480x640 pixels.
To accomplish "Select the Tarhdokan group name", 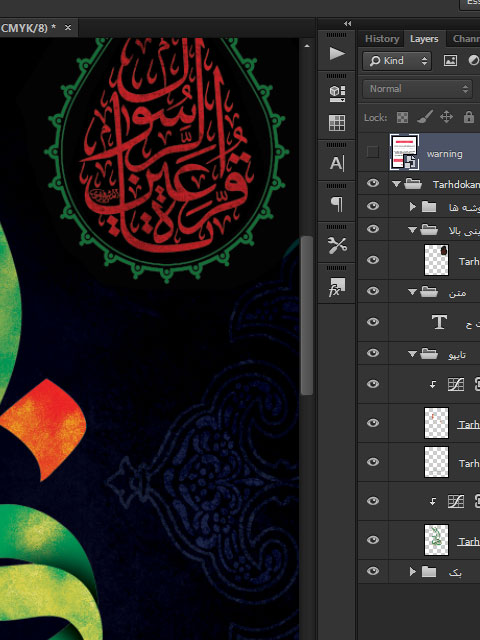I will [x=456, y=184].
